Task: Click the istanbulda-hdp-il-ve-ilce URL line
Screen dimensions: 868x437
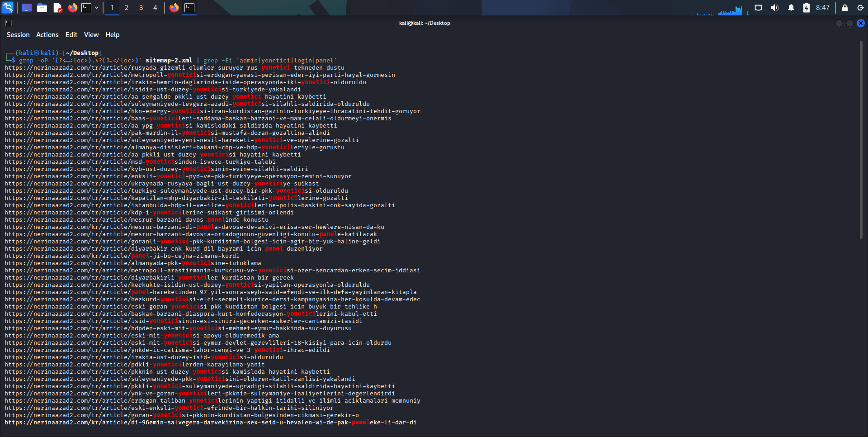Action: click(200, 205)
